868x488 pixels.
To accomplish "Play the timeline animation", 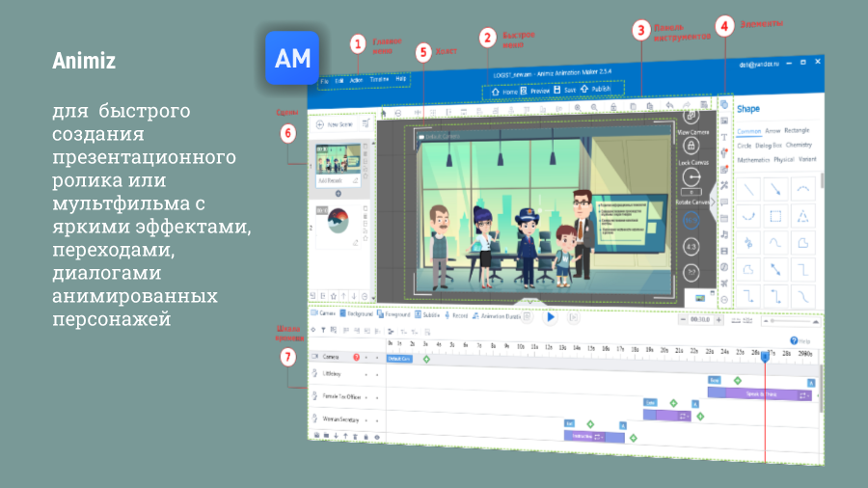I will pyautogui.click(x=551, y=317).
